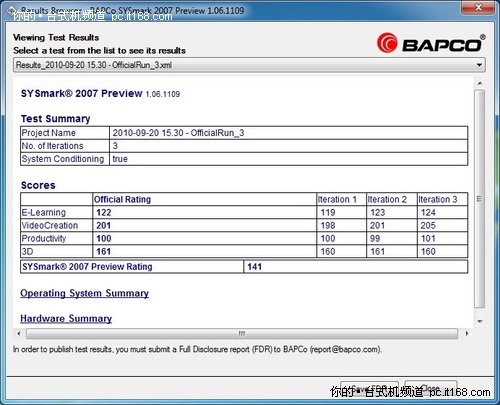
Task: Close the Results Browser window
Action: 478,7
